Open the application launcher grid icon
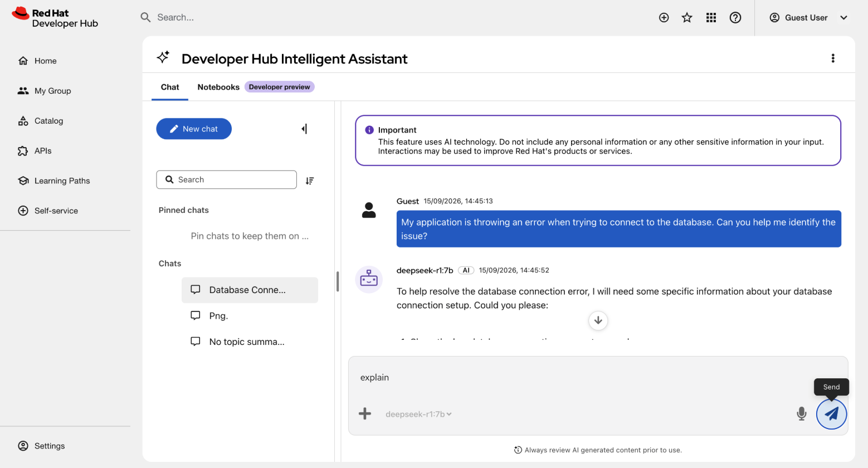The height and width of the screenshot is (468, 868). point(711,18)
